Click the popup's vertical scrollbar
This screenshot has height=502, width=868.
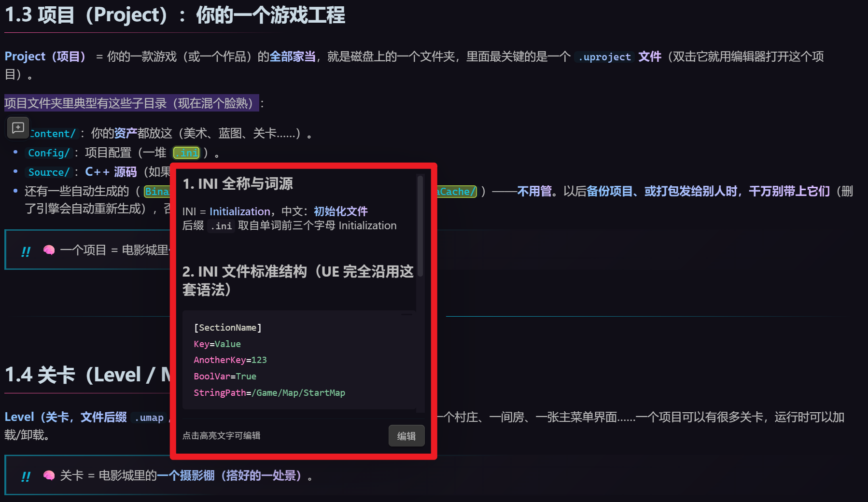click(x=420, y=227)
